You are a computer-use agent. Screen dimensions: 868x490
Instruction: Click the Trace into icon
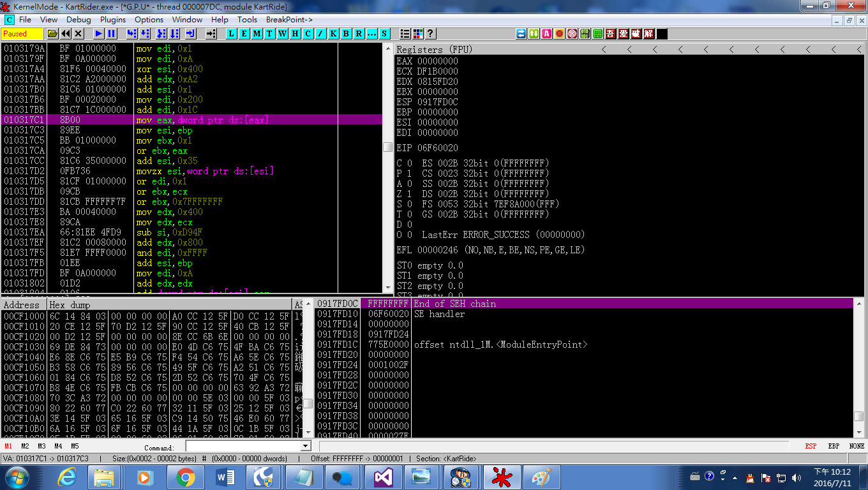click(161, 34)
